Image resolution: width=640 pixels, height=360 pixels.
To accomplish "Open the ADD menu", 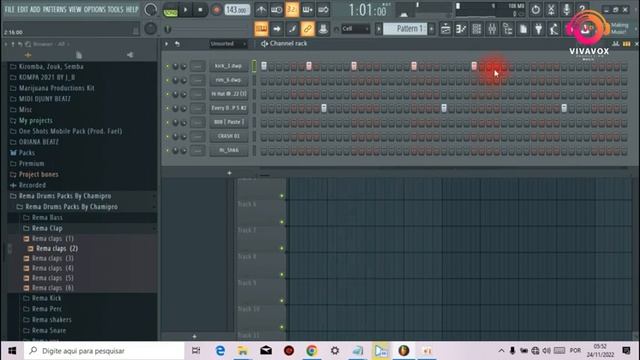I will (35, 9).
